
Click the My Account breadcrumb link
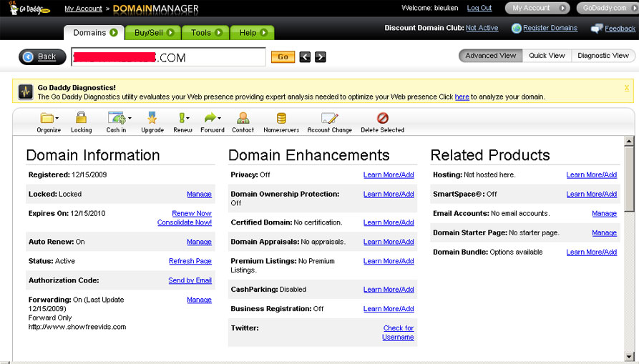(83, 9)
